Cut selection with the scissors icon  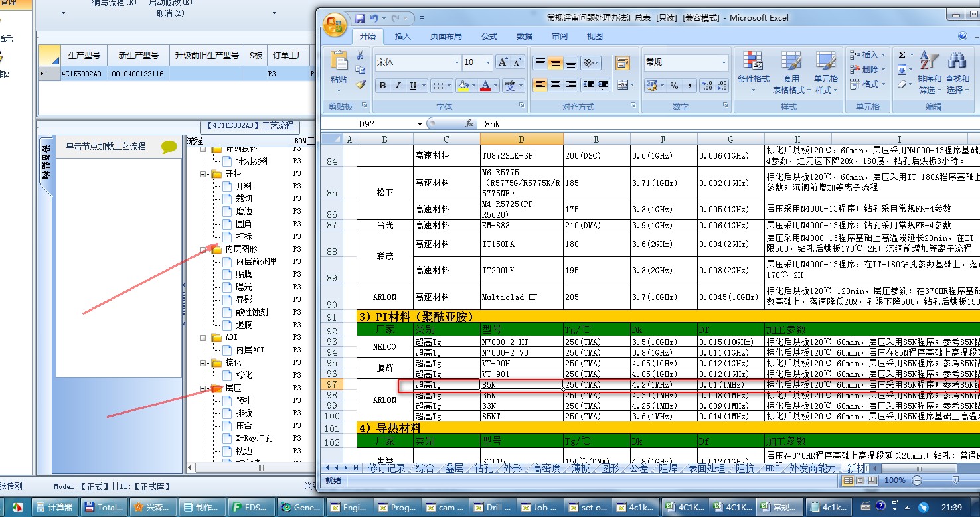coord(361,55)
